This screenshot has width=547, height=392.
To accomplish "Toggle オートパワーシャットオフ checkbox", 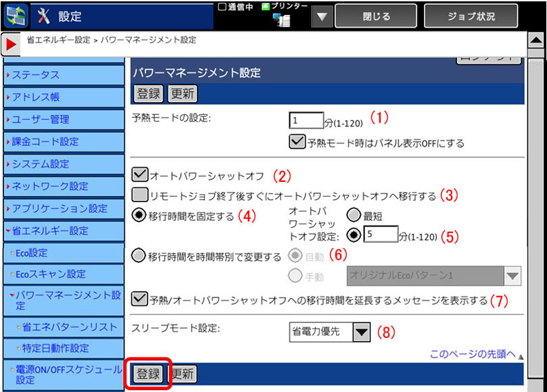I will coord(140,176).
